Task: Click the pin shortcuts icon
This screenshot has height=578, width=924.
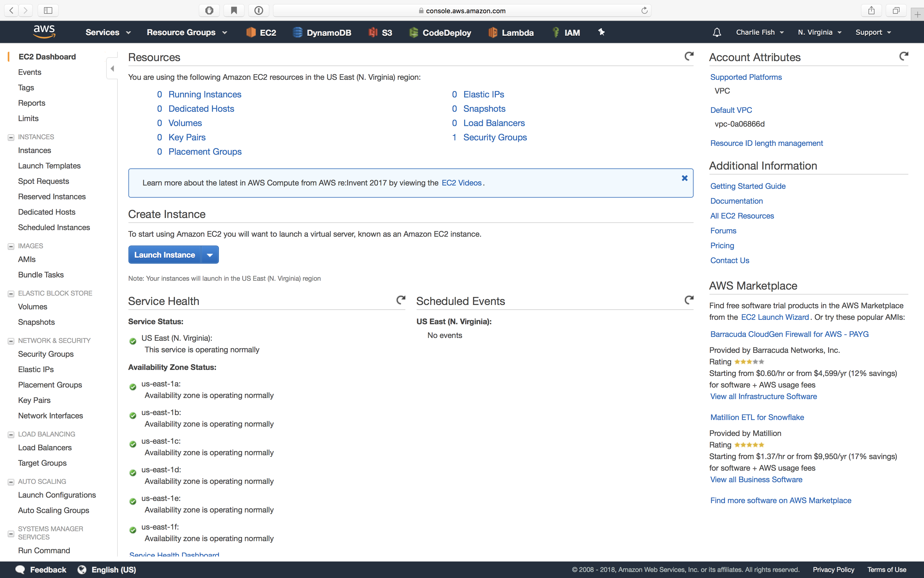Action: 601,32
